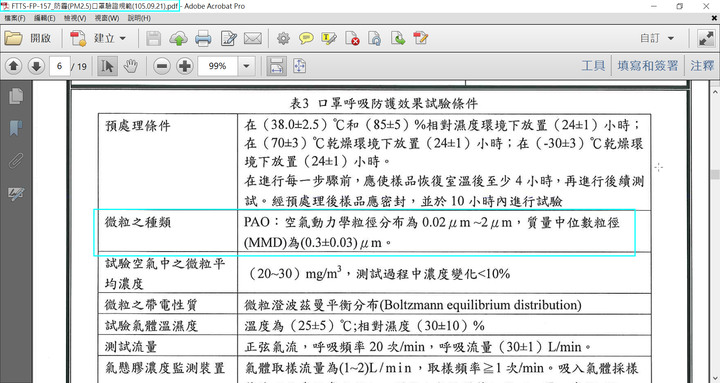Click the 開啟 (Open) folder icon
The width and height of the screenshot is (720, 383).
14,38
